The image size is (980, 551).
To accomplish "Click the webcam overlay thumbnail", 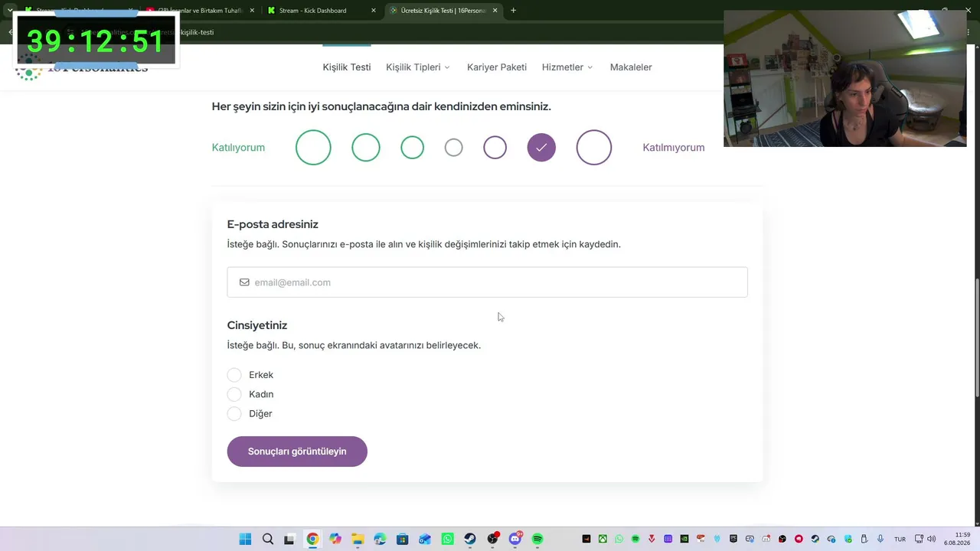I will point(845,79).
